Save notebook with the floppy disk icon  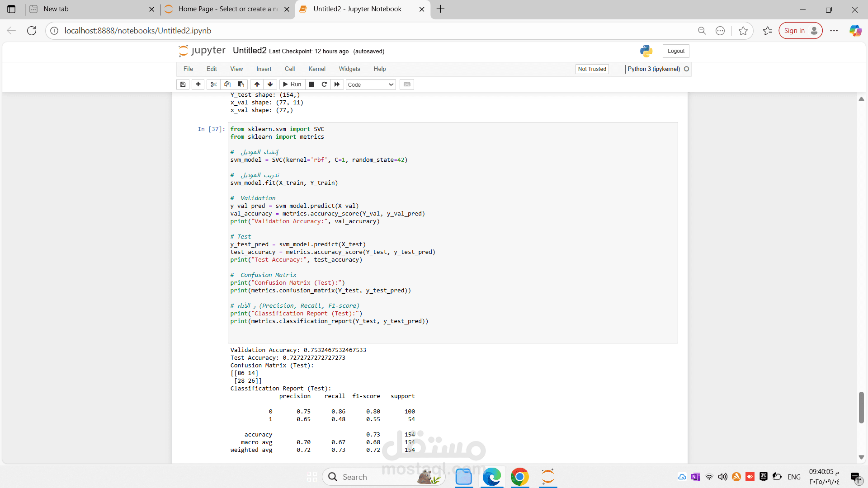183,84
